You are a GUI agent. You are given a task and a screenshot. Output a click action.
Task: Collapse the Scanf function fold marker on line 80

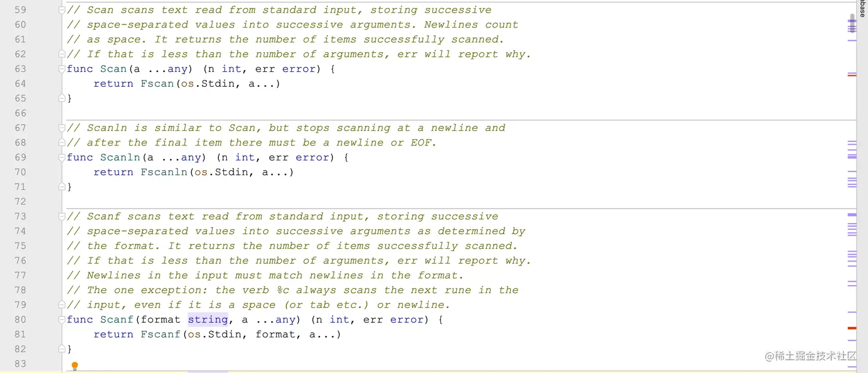point(62,320)
